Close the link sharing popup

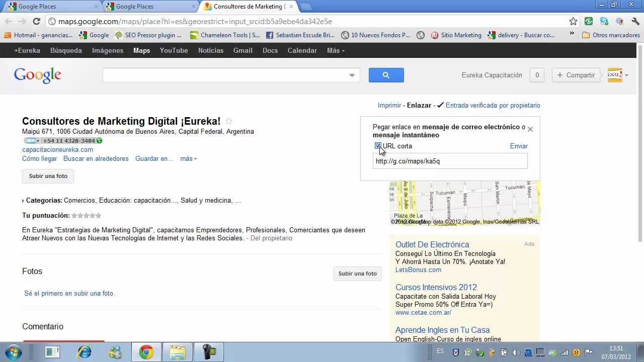click(x=530, y=129)
